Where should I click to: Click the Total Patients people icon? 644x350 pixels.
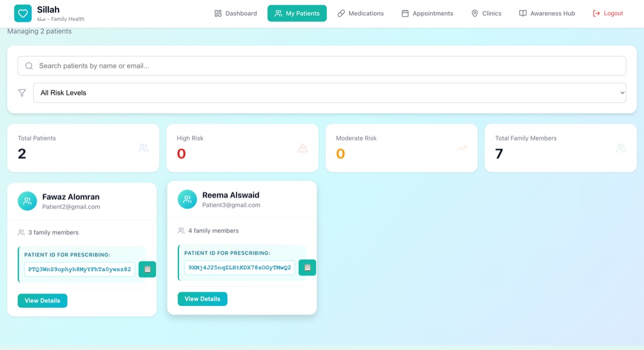(143, 148)
